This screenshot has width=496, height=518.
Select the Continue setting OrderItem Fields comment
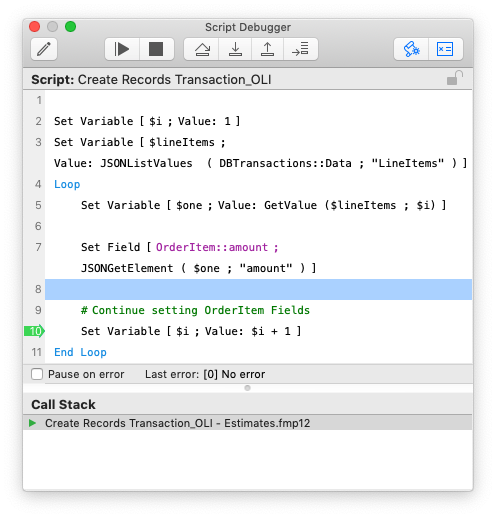(195, 310)
